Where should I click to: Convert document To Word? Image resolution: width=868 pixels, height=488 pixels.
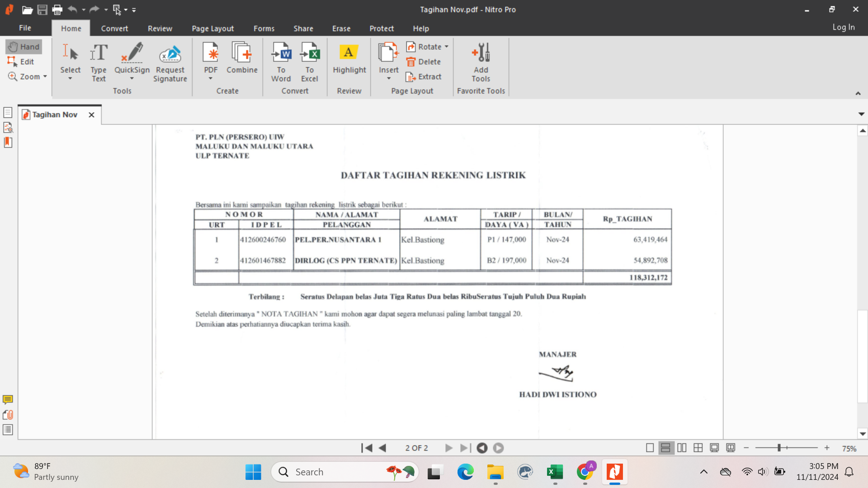(281, 62)
